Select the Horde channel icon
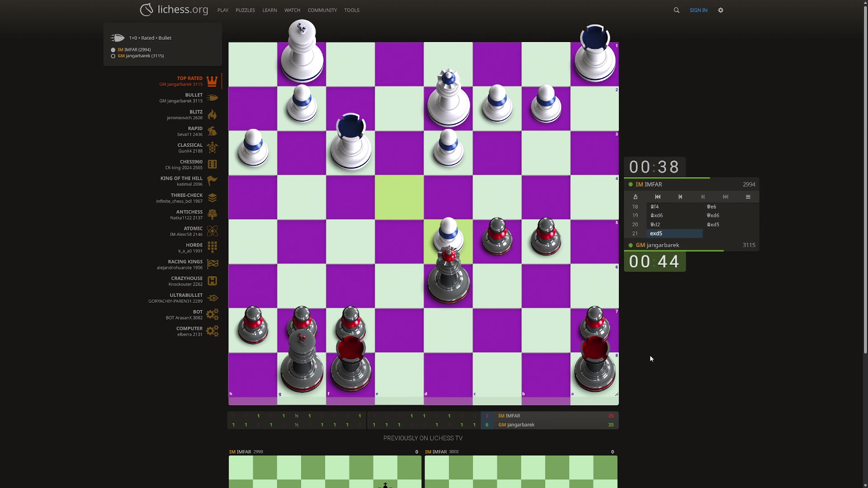The width and height of the screenshot is (868, 488). (x=212, y=248)
